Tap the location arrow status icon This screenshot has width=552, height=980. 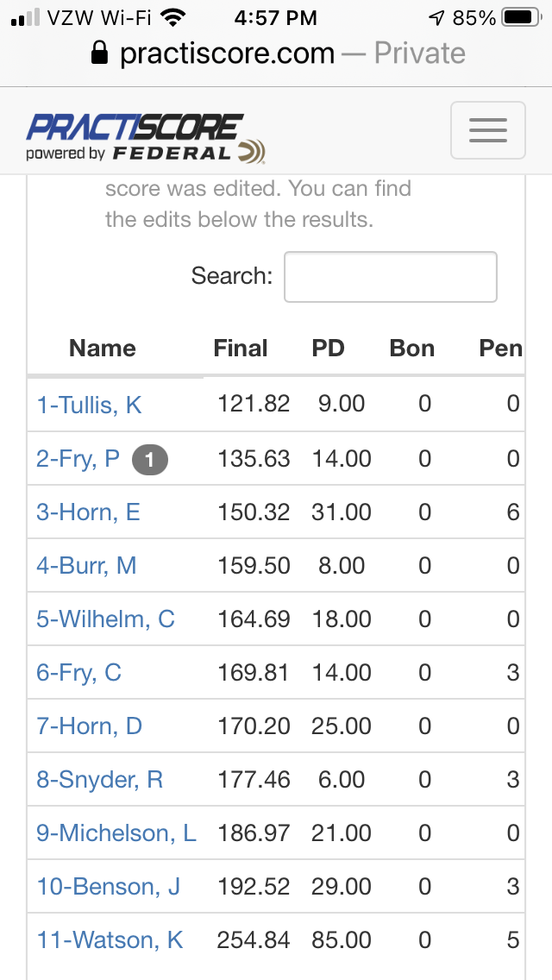pyautogui.click(x=436, y=18)
